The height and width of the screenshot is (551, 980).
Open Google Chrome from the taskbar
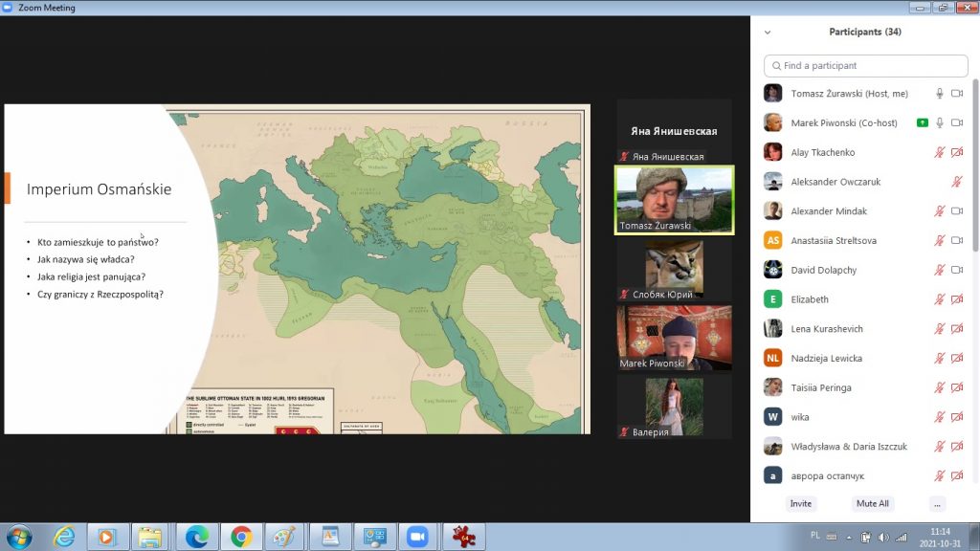241,537
